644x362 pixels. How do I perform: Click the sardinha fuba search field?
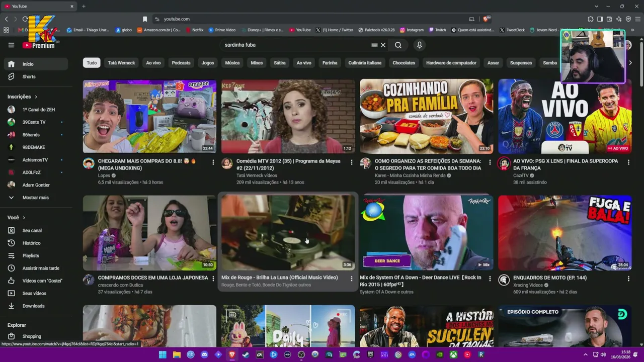[x=297, y=45]
